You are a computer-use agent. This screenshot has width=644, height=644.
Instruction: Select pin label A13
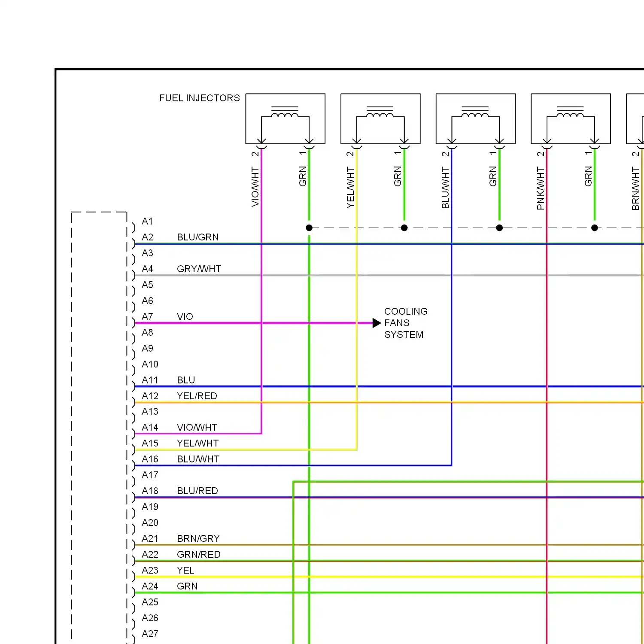[150, 412]
